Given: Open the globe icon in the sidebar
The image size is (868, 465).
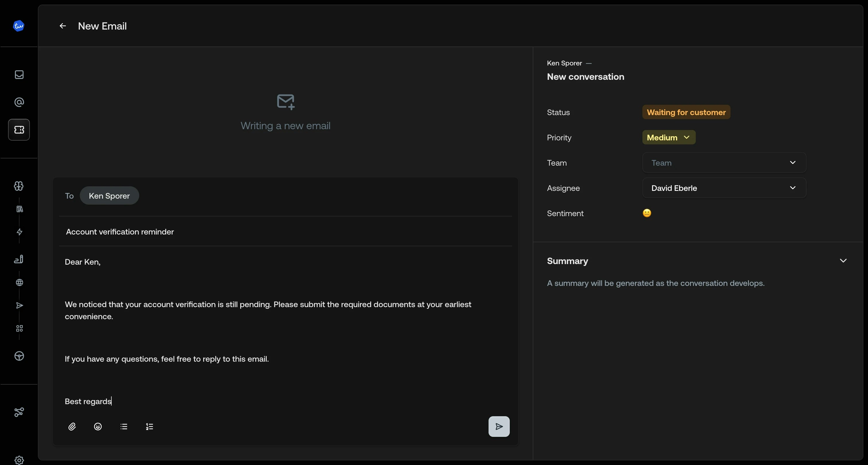Looking at the screenshot, I should pyautogui.click(x=19, y=282).
